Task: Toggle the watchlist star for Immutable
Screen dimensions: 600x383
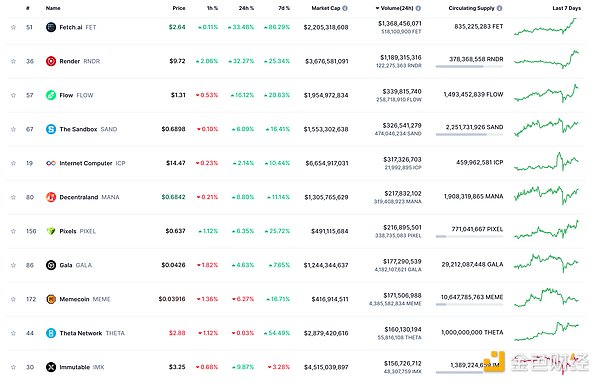Action: click(x=13, y=367)
